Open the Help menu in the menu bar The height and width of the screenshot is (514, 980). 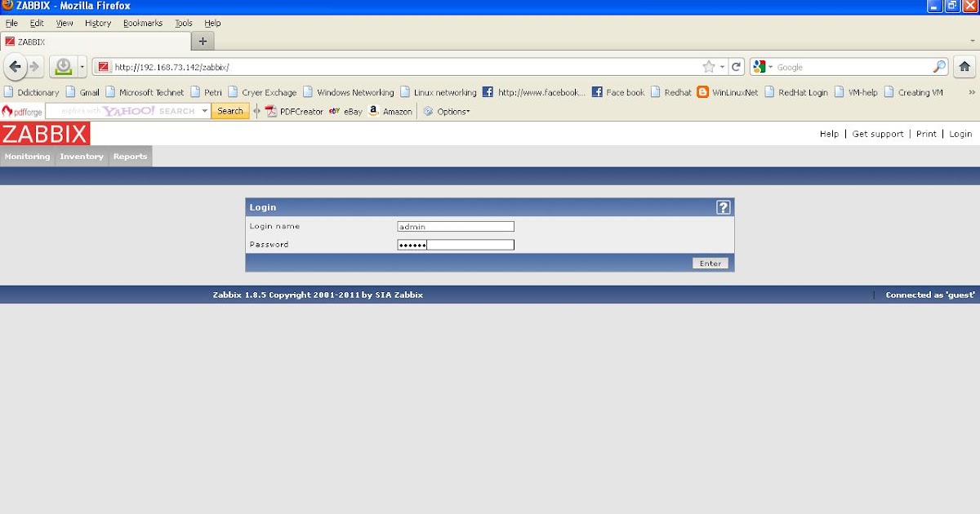(212, 23)
